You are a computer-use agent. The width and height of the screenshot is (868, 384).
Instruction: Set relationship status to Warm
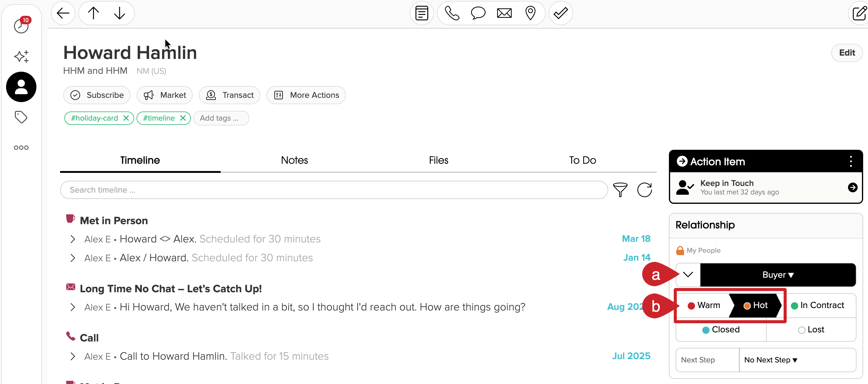(x=704, y=305)
